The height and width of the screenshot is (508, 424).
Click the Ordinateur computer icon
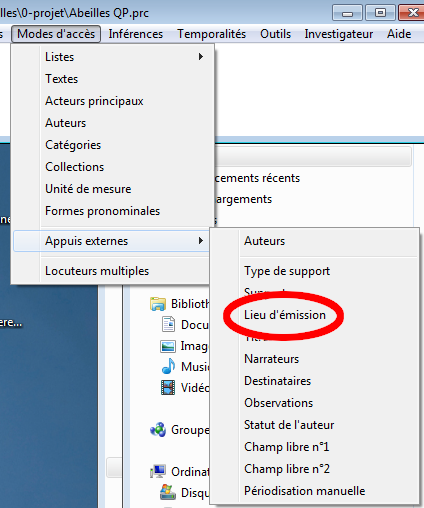coord(158,471)
